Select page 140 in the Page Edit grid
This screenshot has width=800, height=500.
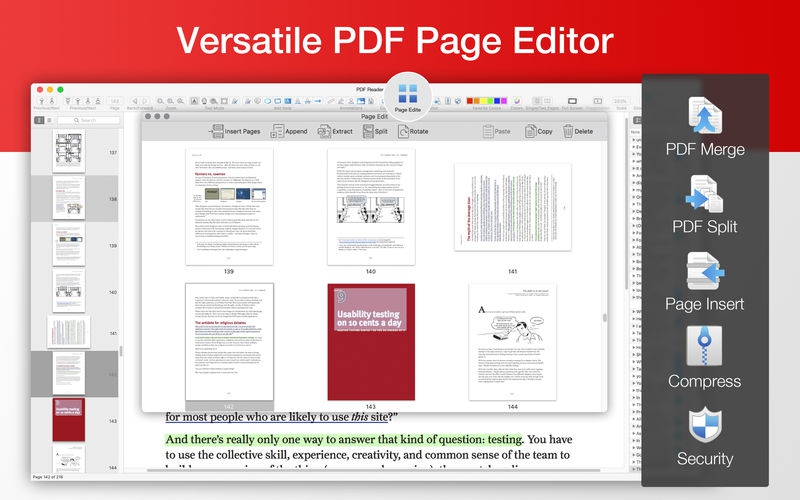(x=371, y=207)
